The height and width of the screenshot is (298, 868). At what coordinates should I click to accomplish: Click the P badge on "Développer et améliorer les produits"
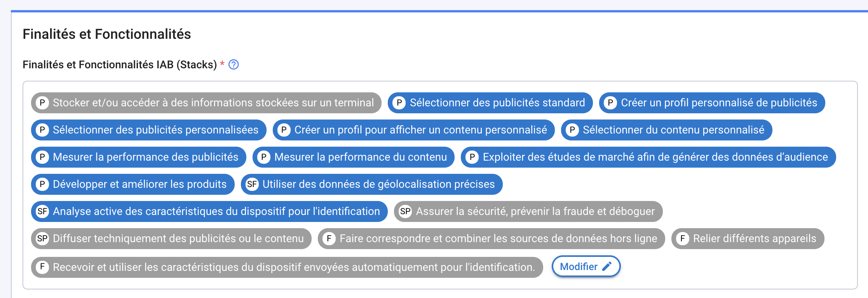42,184
